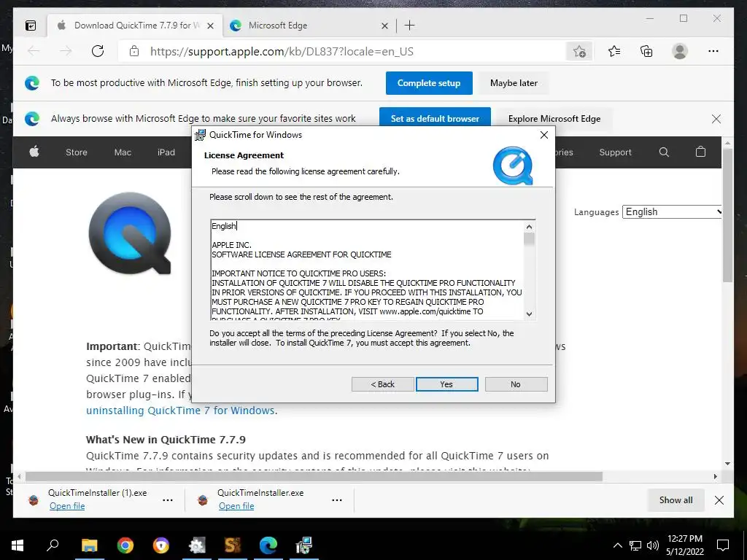Open file link for QuickTimeInstaller.exe

(236, 506)
